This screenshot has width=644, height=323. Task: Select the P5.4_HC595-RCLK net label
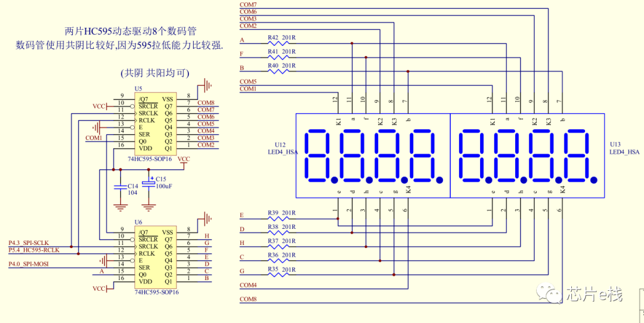click(x=34, y=250)
